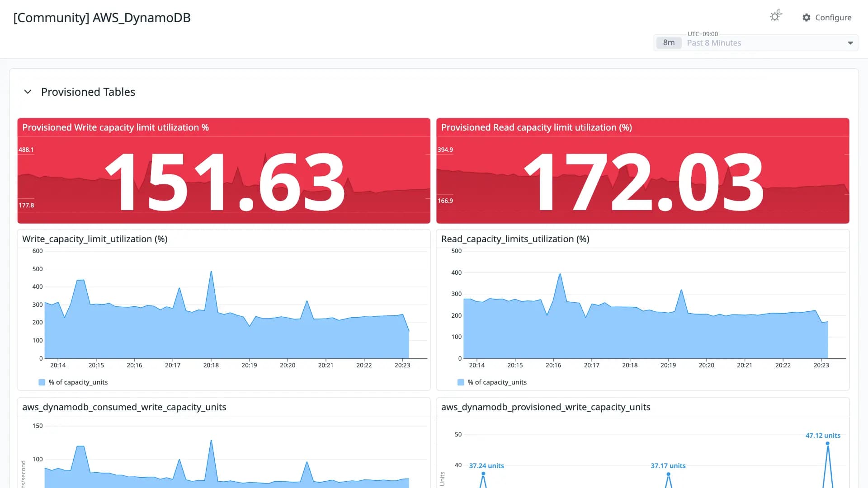Click the 177.8 min label on write tile
The height and width of the screenshot is (488, 868).
click(26, 205)
